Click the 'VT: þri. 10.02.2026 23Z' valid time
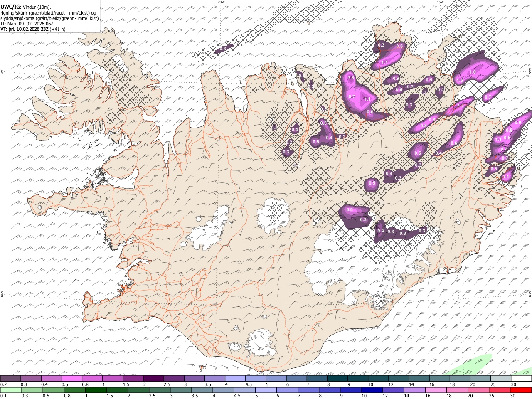 click(x=25, y=29)
